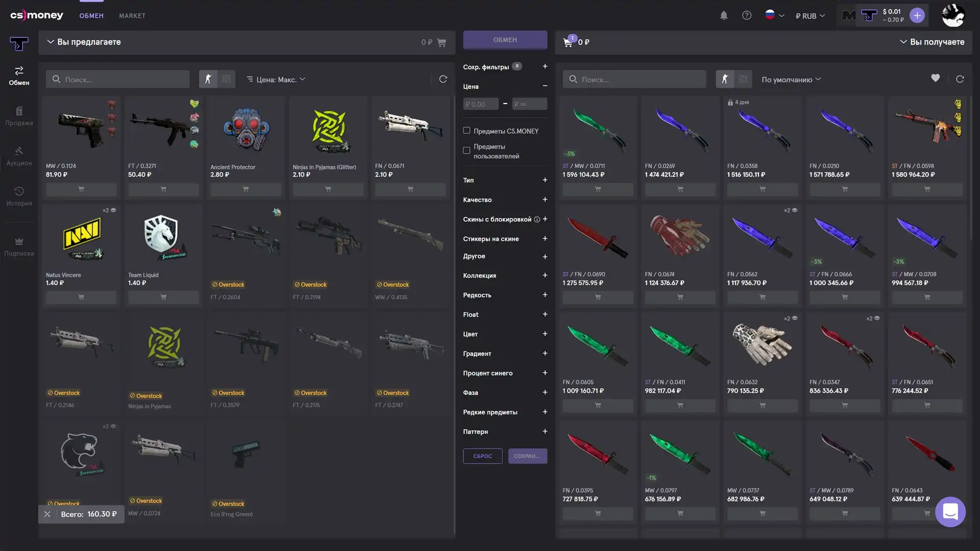
Task: Click the purple ОБМЕН trade button
Action: (x=505, y=40)
